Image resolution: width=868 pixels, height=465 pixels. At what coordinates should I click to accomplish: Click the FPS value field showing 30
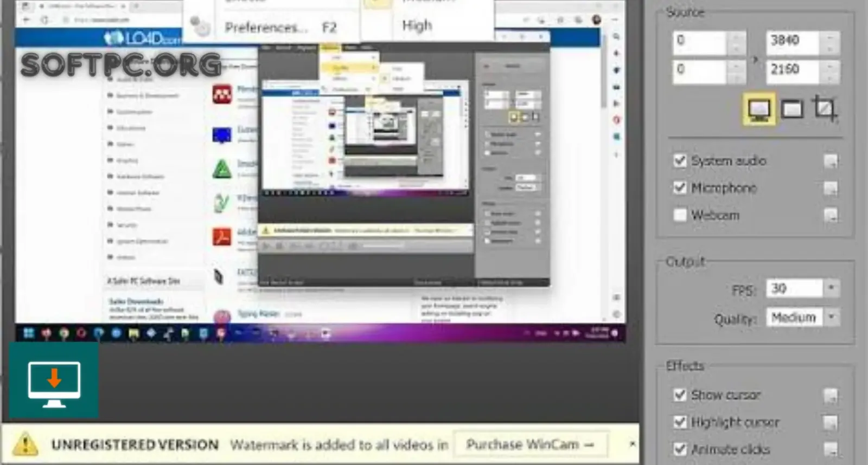[795, 288]
